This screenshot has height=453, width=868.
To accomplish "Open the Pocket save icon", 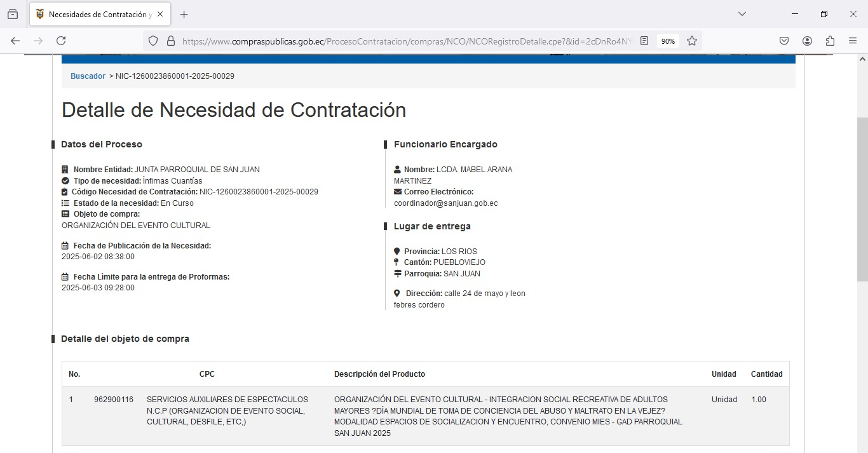I will [784, 41].
